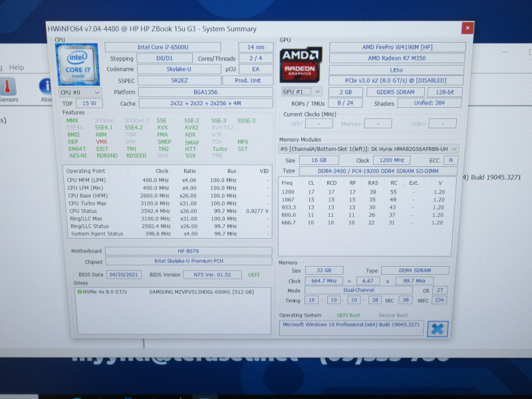Click the 128-bit field
This screenshot has height=399, width=532.
(x=445, y=92)
